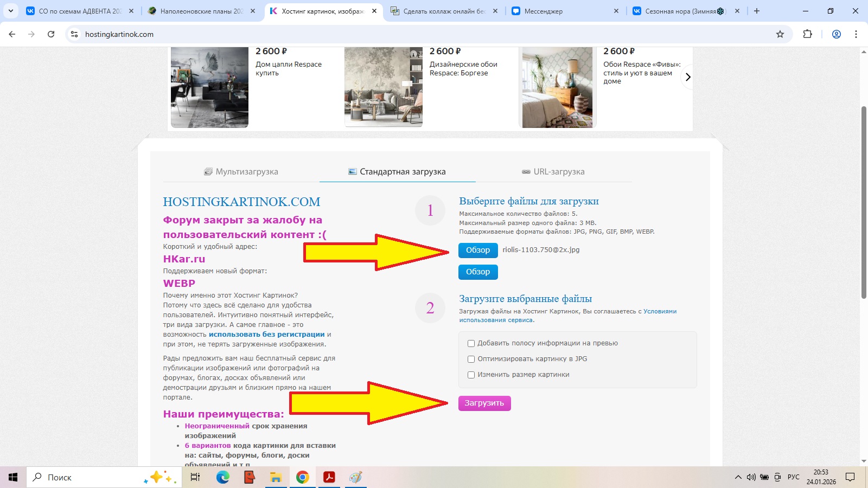The image size is (868, 488).
Task: Click the selected file name 'riolis-1103.750@2x.jpg'
Action: click(541, 250)
